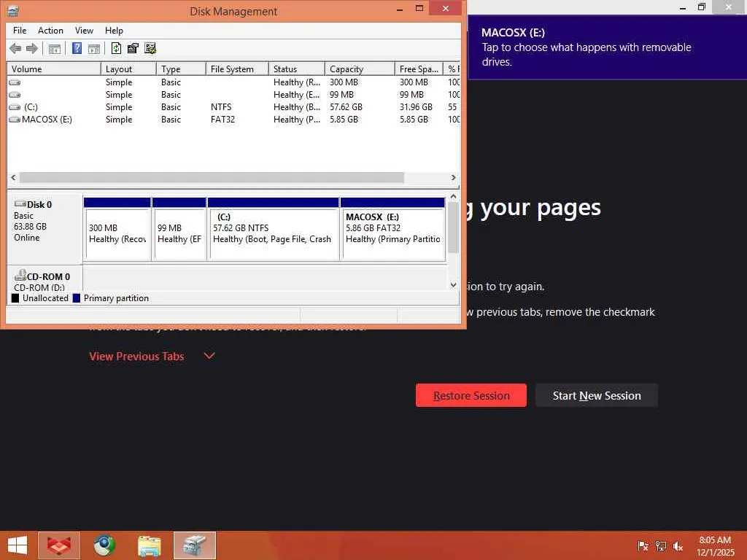Click the volume list horizontal scrollbar thumb
Image resolution: width=747 pixels, height=560 pixels.
coord(212,177)
